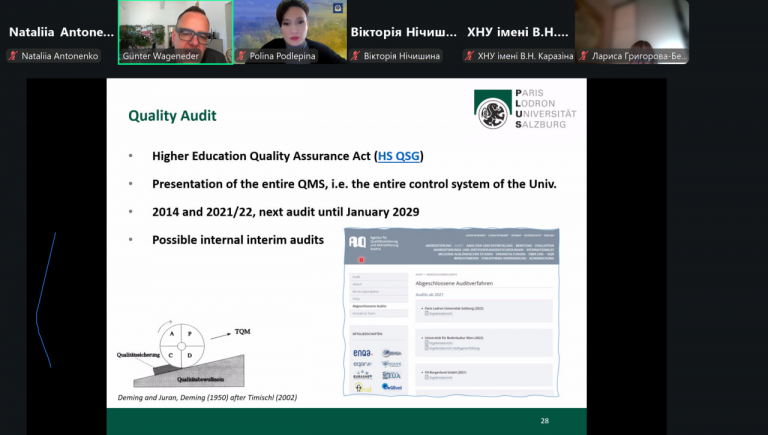Click muted mic icon beside Вікторія Нічишина
Screen dimensions: 768x435
[x=356, y=56]
